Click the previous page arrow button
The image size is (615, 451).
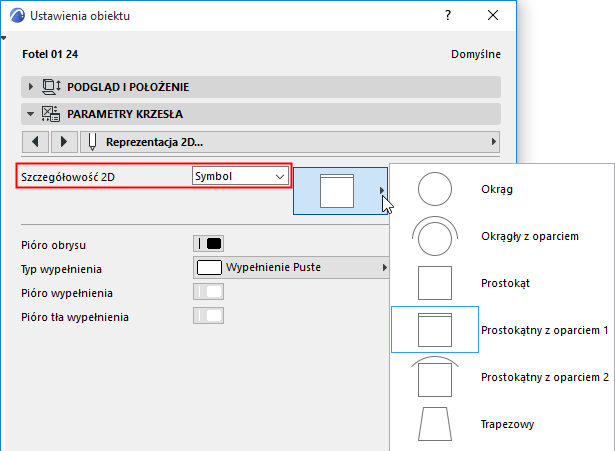click(35, 141)
